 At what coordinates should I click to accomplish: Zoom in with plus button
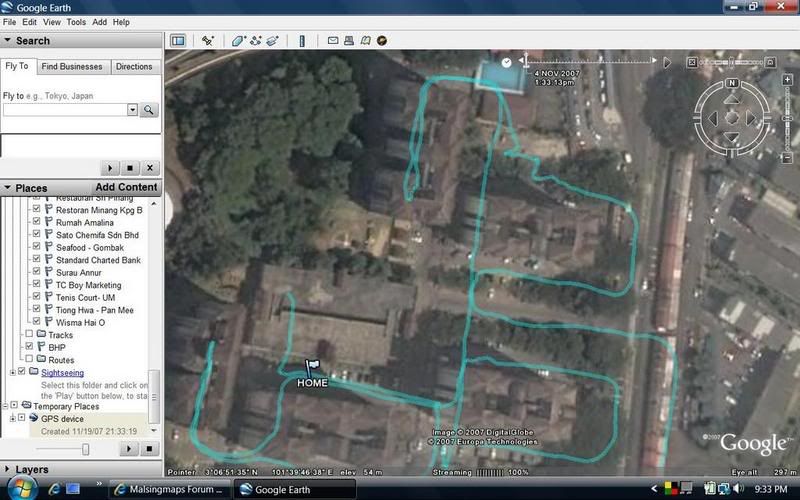787,80
